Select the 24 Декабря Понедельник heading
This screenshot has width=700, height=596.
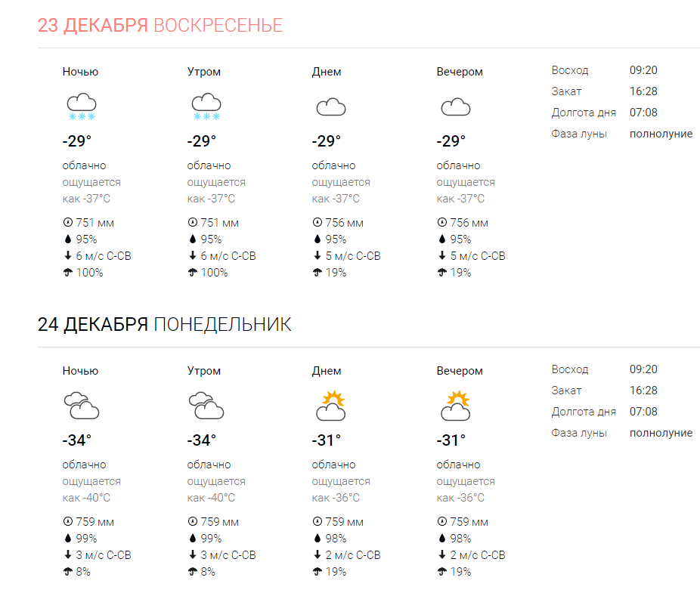pos(164,325)
